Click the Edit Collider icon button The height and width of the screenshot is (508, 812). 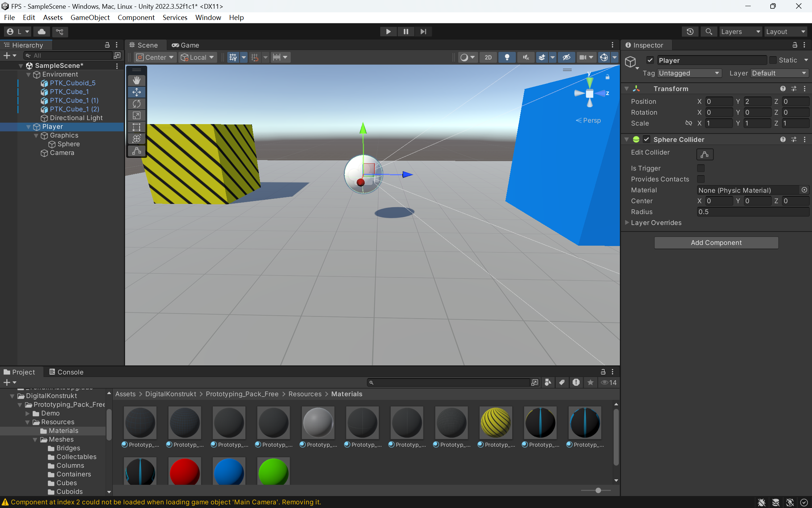(704, 154)
